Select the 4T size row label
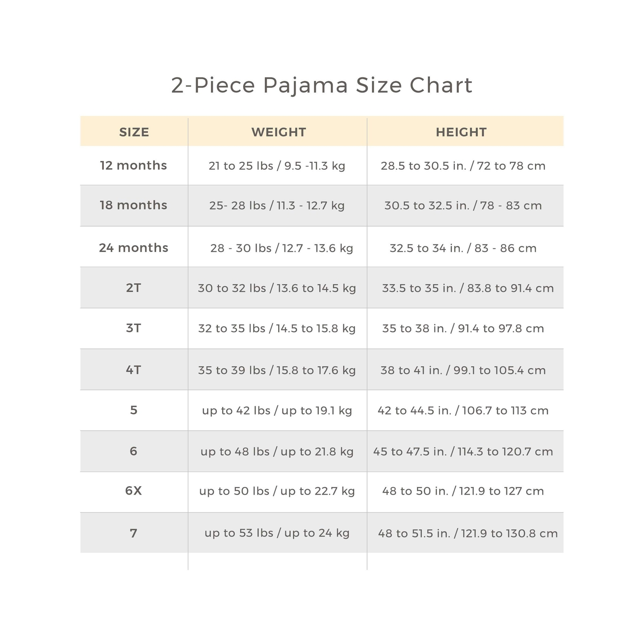This screenshot has width=644, height=644. click(133, 369)
